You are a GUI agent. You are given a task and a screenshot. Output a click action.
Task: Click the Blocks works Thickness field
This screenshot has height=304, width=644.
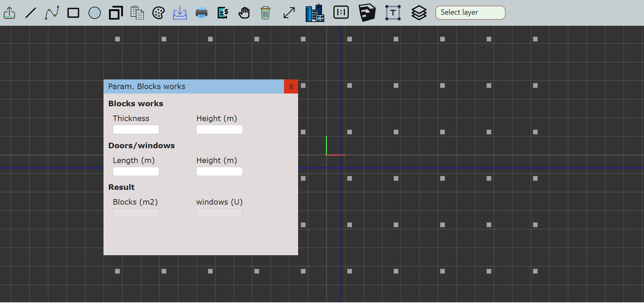pyautogui.click(x=136, y=130)
